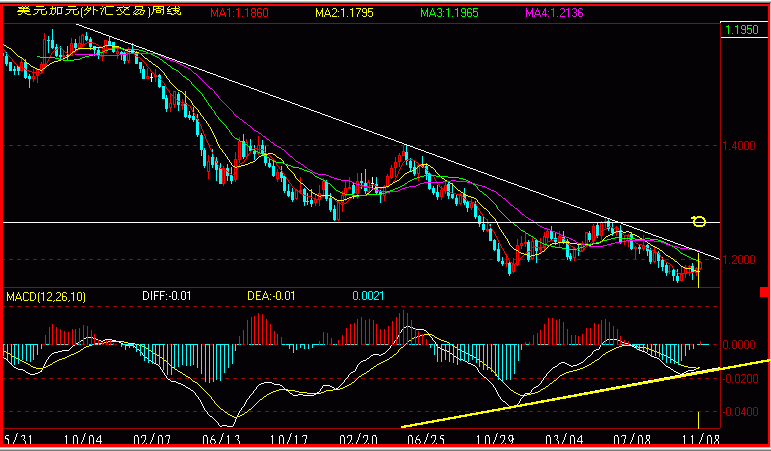Click the 1.4000 price axis label

pyautogui.click(x=739, y=146)
